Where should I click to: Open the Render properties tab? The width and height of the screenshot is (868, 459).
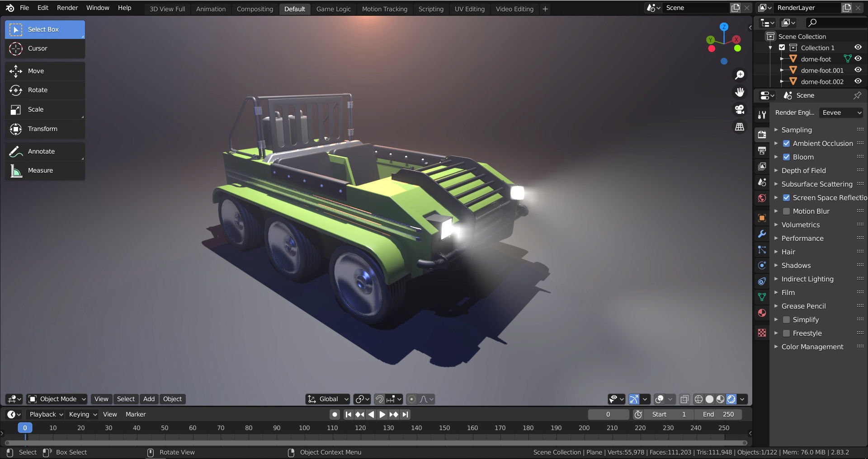coord(762,135)
